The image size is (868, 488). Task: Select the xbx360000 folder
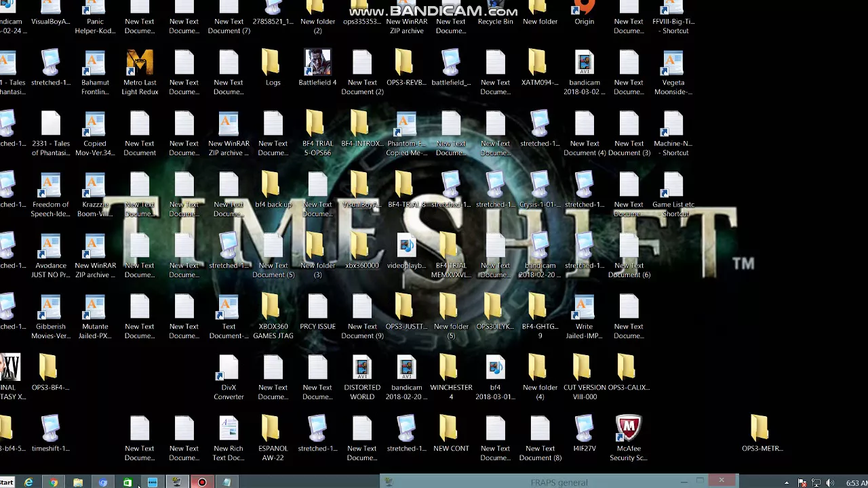point(362,251)
